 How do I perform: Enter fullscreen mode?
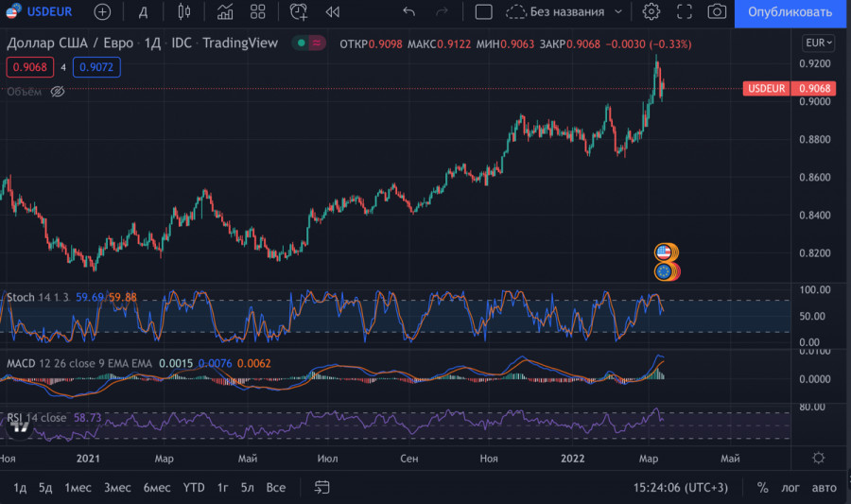[x=685, y=12]
